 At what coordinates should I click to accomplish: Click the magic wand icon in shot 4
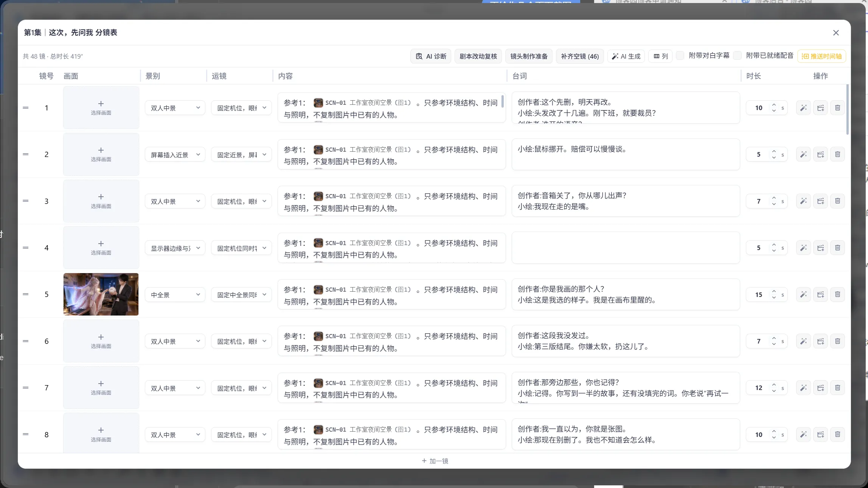point(803,248)
